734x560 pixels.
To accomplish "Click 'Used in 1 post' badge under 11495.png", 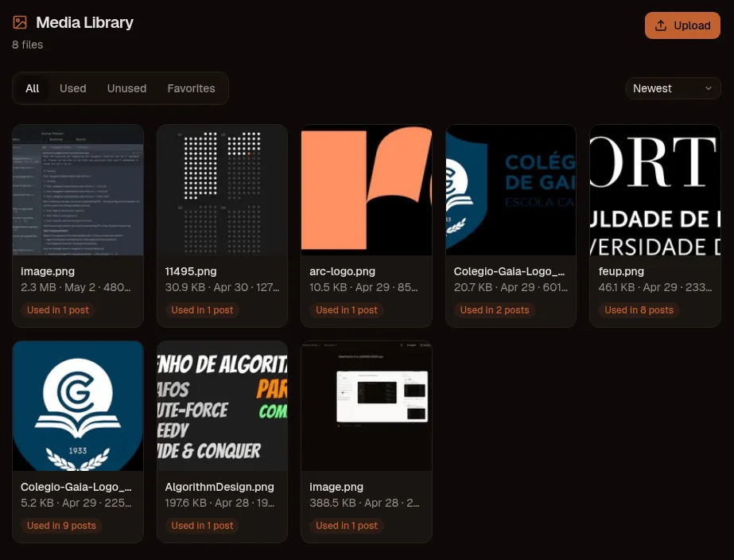I will point(202,310).
